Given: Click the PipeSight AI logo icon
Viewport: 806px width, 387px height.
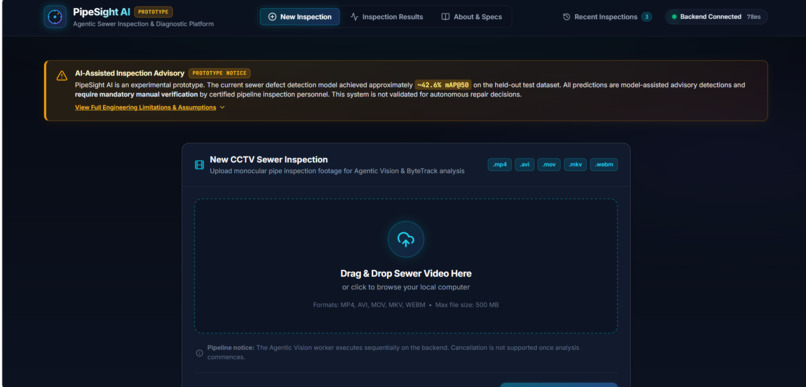Looking at the screenshot, I should click(55, 16).
